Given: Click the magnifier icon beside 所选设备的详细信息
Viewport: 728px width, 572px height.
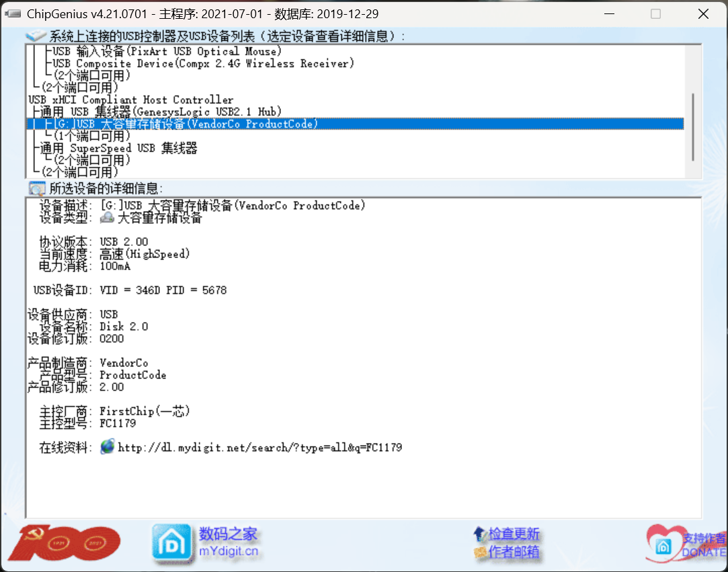Looking at the screenshot, I should (x=37, y=188).
